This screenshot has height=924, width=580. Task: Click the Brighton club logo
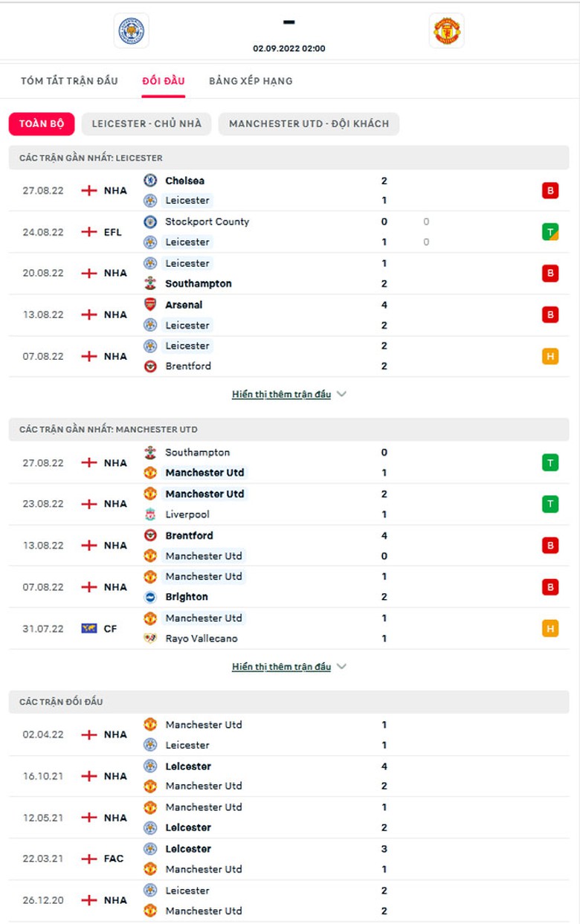150,597
